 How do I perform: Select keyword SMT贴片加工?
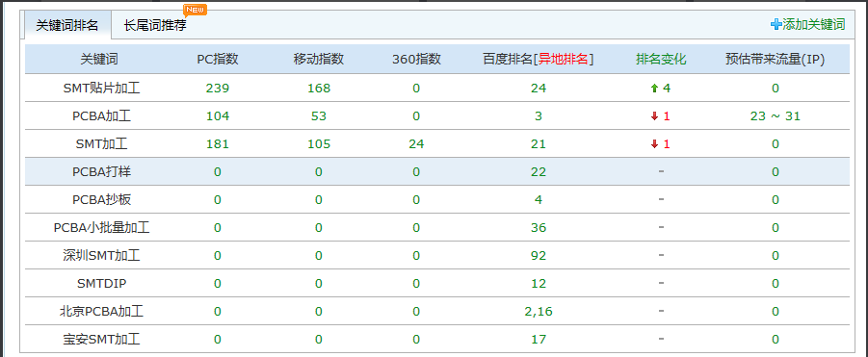click(101, 88)
